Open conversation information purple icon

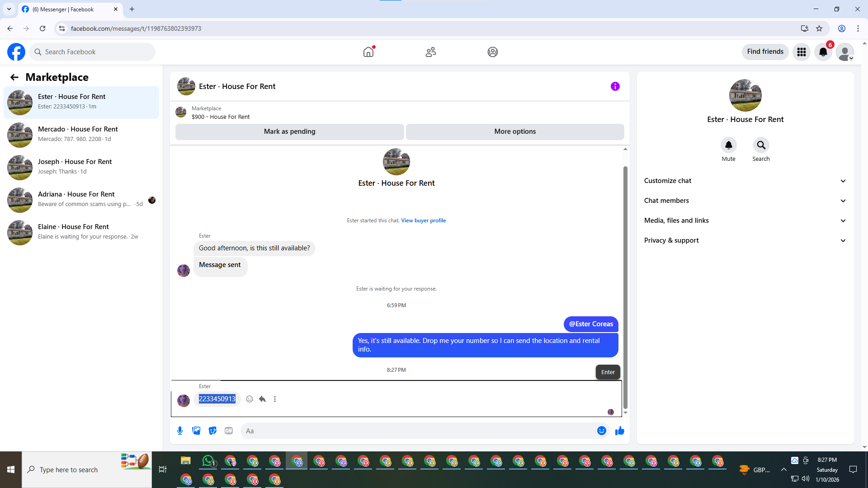tap(615, 86)
